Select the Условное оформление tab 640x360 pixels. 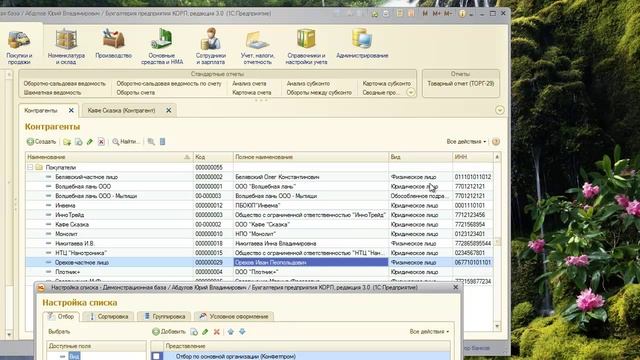[x=233, y=316]
